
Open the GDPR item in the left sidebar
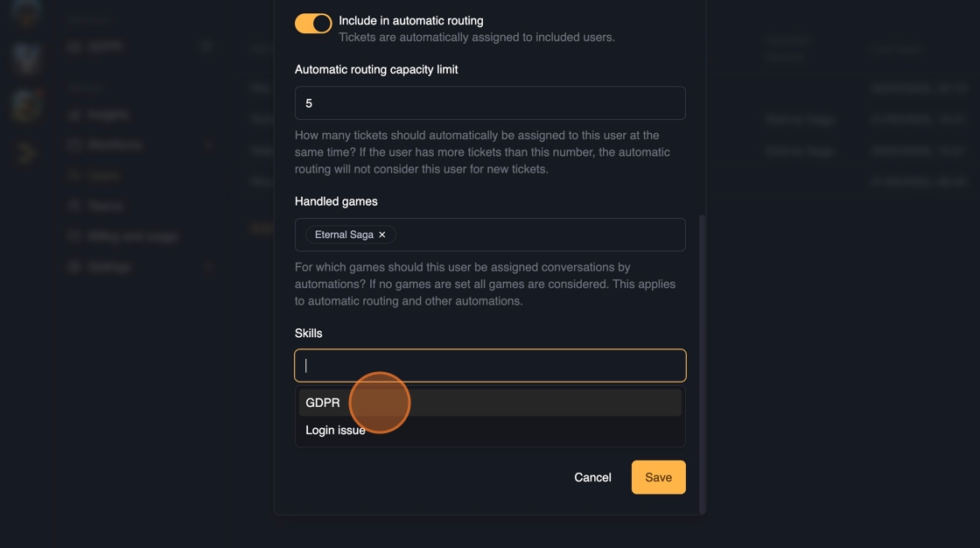click(105, 46)
